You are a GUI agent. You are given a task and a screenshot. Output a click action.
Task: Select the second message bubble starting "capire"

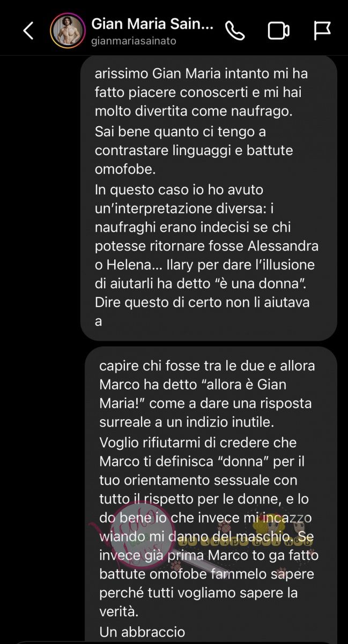click(211, 495)
